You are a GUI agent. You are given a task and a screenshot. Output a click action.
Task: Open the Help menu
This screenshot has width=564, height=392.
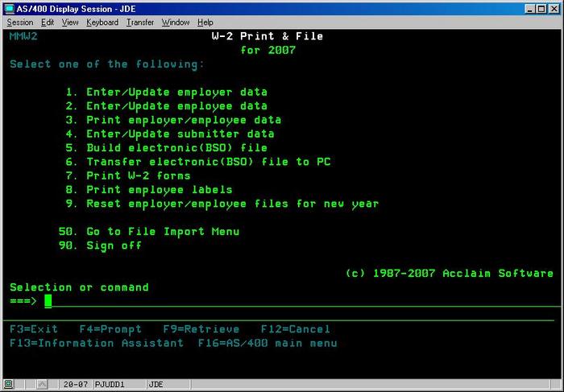point(205,23)
